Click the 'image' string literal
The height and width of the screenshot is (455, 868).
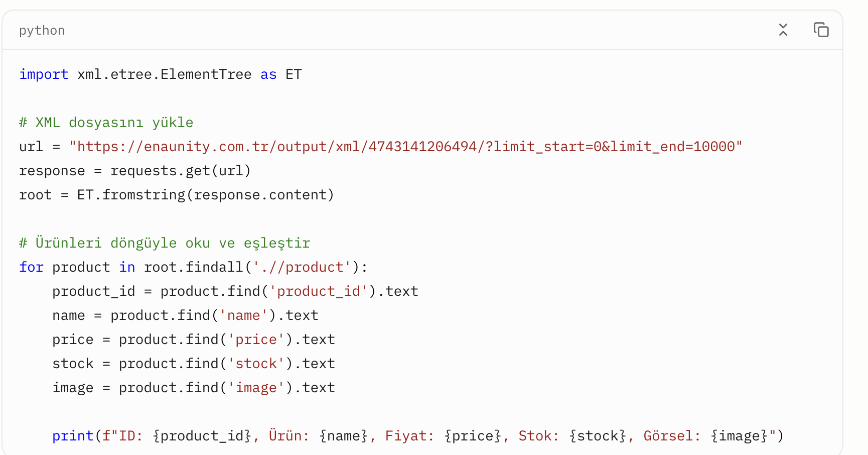[256, 388]
